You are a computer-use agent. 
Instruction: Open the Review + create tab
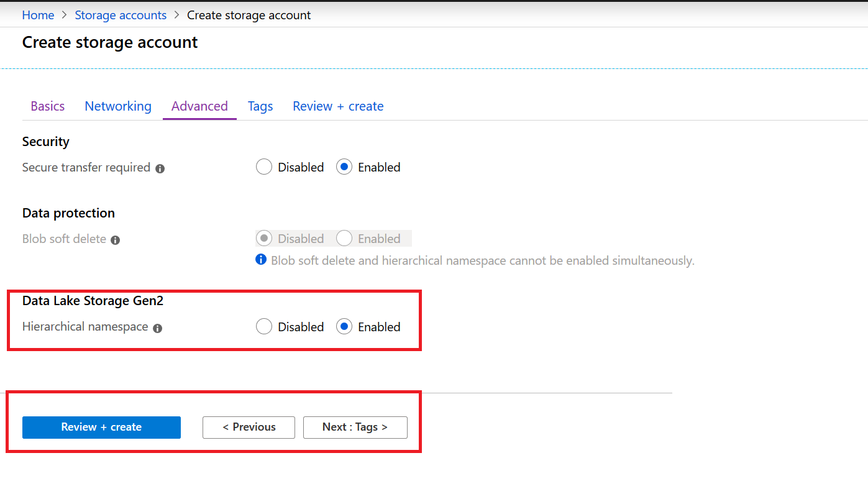pos(338,106)
